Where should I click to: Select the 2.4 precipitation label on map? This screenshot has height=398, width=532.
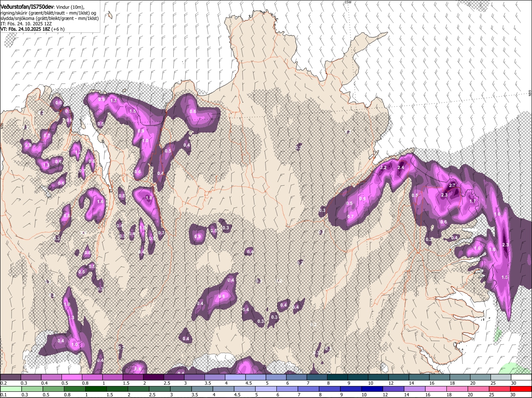coord(401,168)
